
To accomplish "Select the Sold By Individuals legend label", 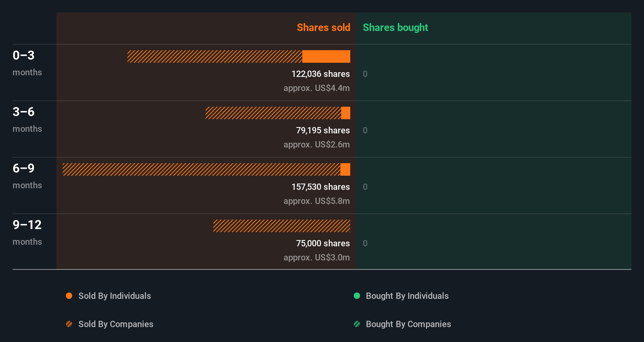I will 115,296.
